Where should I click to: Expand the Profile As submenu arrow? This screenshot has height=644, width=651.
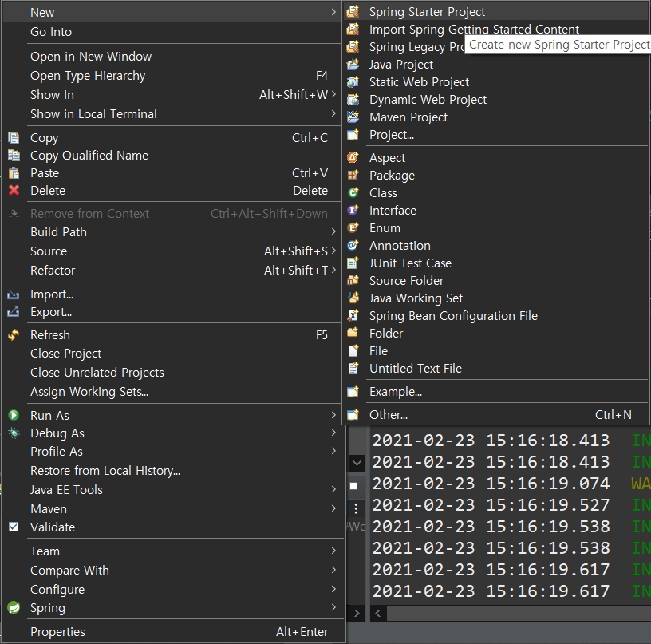pos(333,452)
